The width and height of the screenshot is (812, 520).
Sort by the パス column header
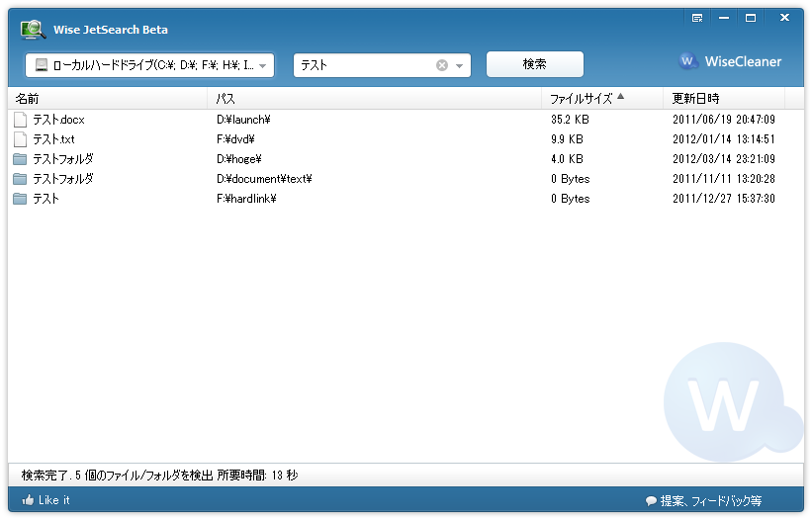click(x=375, y=99)
